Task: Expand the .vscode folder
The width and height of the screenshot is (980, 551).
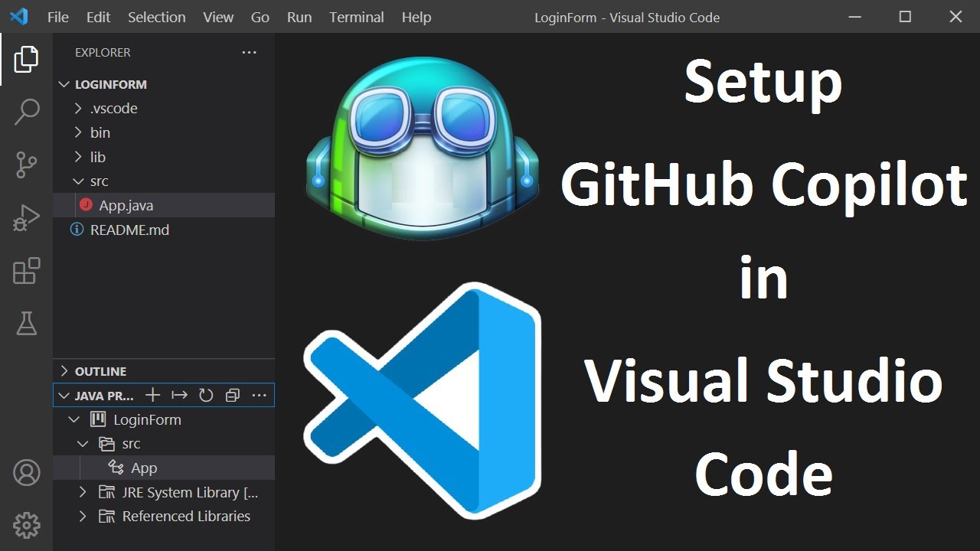Action: [x=78, y=108]
